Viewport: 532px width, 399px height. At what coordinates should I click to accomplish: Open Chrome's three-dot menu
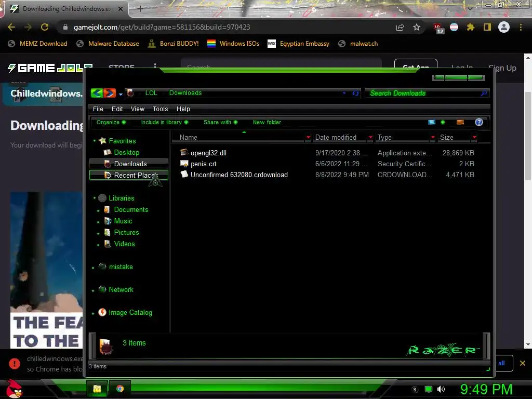coord(521,27)
